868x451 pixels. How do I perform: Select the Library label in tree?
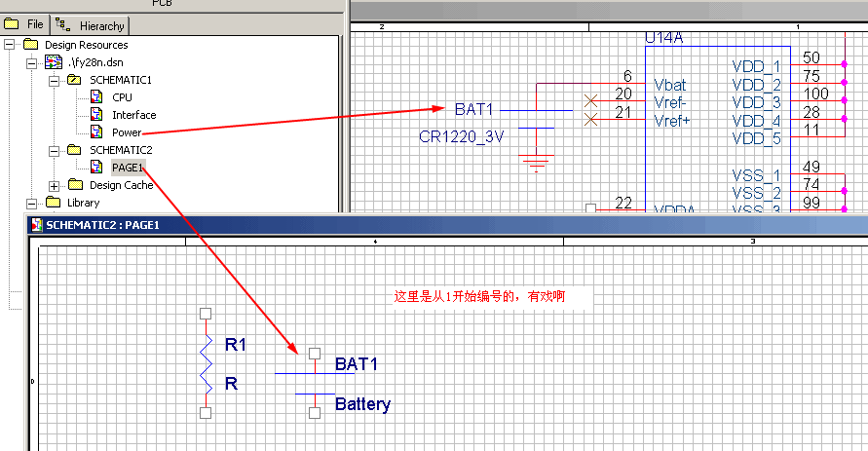point(83,203)
